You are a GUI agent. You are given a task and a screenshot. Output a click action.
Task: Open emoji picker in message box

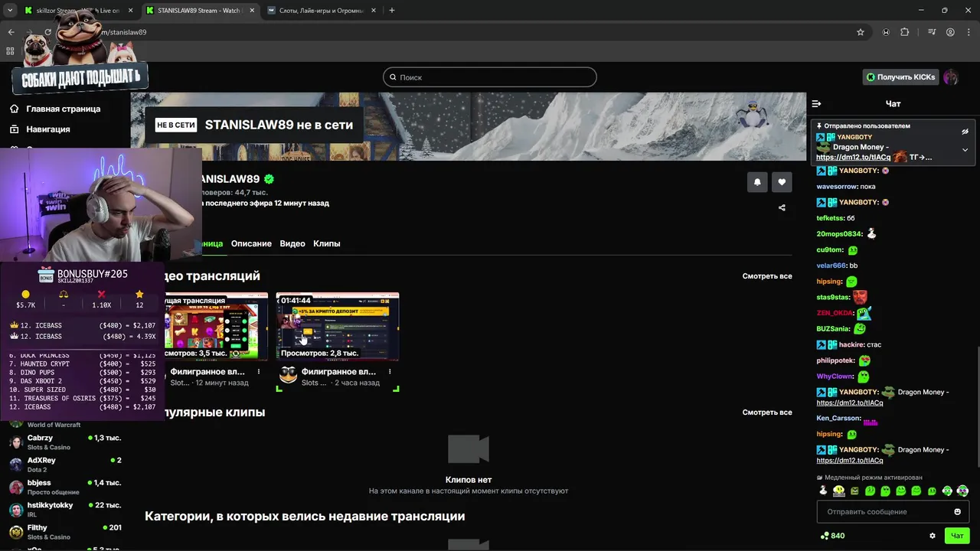[x=957, y=512]
